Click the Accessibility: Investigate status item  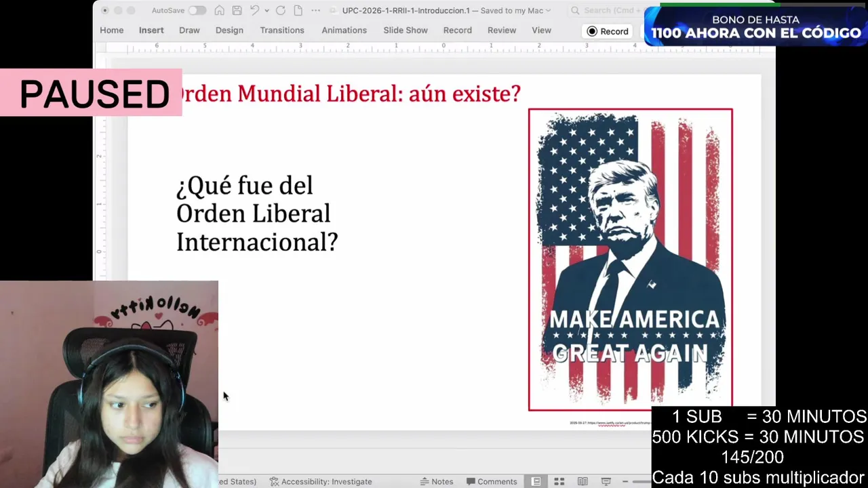click(x=321, y=481)
